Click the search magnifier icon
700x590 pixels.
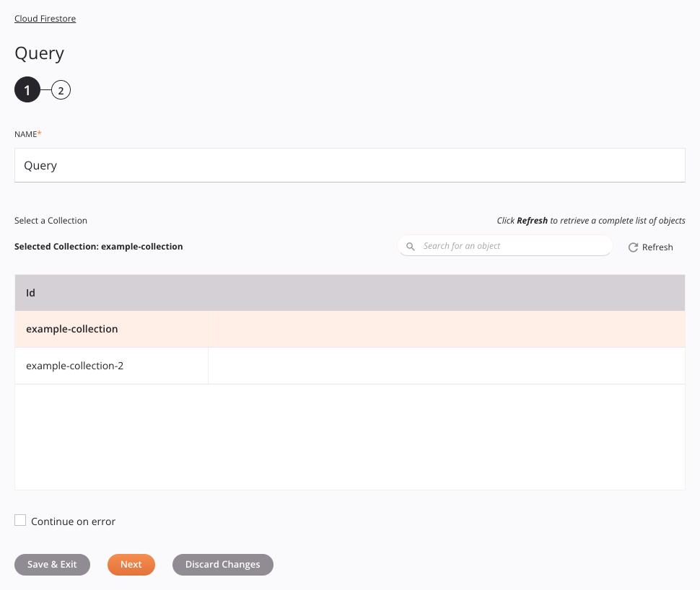(x=411, y=247)
